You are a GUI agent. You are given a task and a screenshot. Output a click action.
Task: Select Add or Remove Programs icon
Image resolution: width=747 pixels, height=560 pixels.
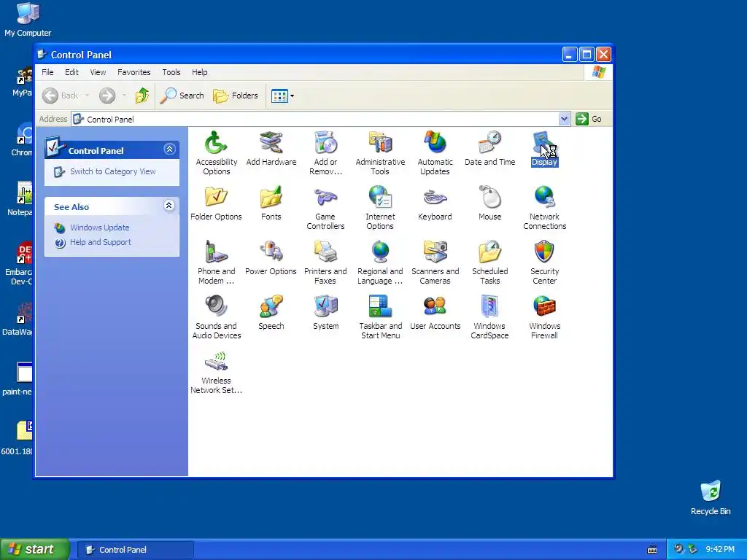(x=325, y=152)
